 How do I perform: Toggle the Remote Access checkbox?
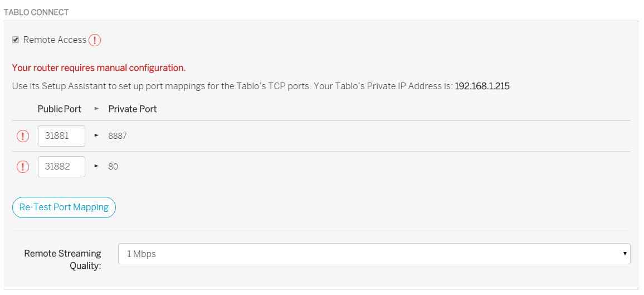(16, 40)
